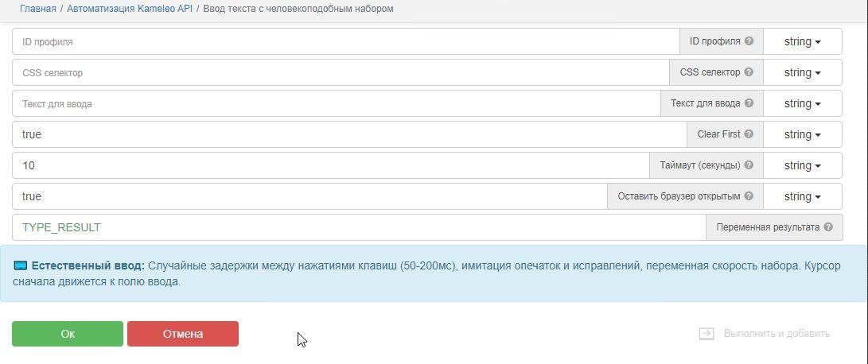Open string type dropdown for CSS селектор
This screenshot has width=868, height=364.
point(802,72)
